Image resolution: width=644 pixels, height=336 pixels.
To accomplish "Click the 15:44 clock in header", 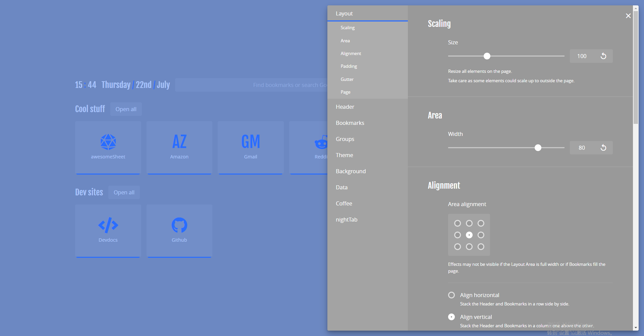I will [86, 85].
